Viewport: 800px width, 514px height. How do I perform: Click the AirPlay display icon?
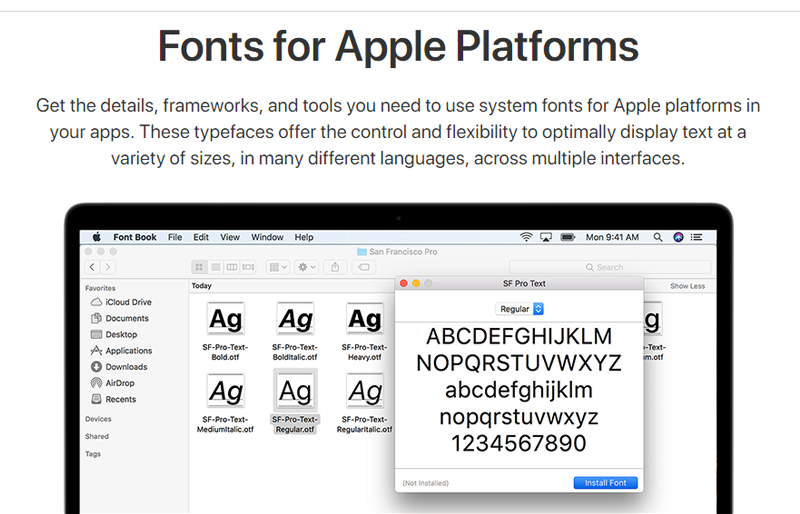[x=546, y=237]
